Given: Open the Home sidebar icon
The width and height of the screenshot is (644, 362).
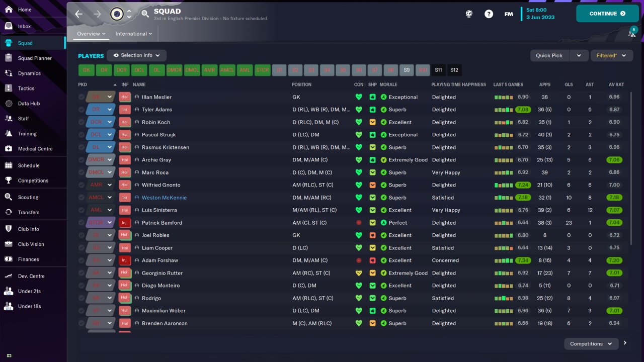Looking at the screenshot, I should point(9,10).
